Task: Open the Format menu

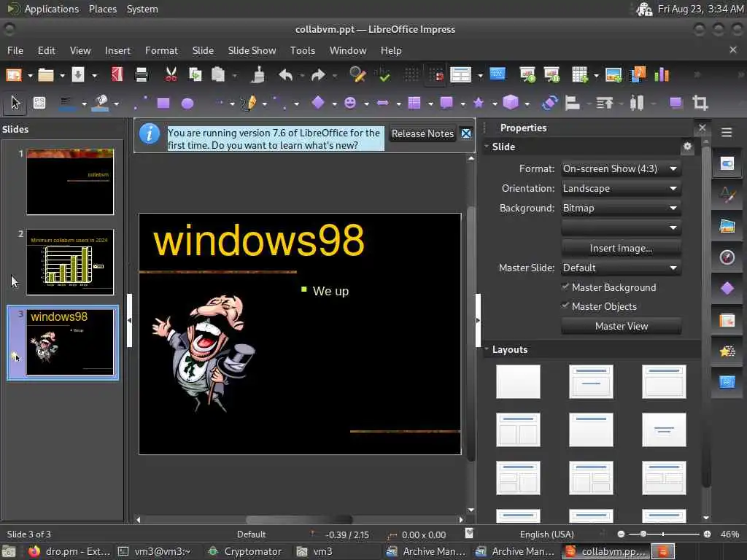Action: coord(161,50)
